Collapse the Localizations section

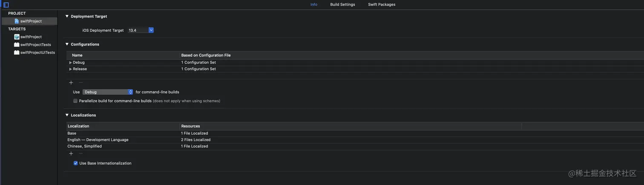coord(67,115)
